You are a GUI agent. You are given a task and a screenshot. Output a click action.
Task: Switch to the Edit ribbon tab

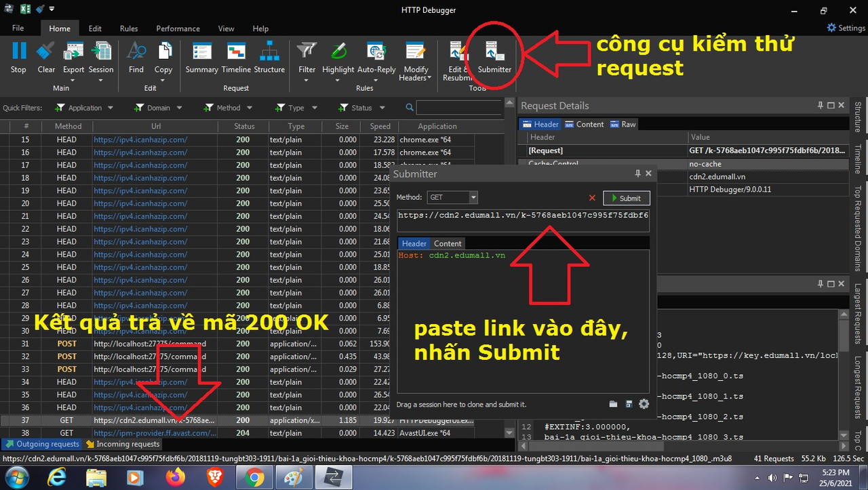(x=95, y=28)
